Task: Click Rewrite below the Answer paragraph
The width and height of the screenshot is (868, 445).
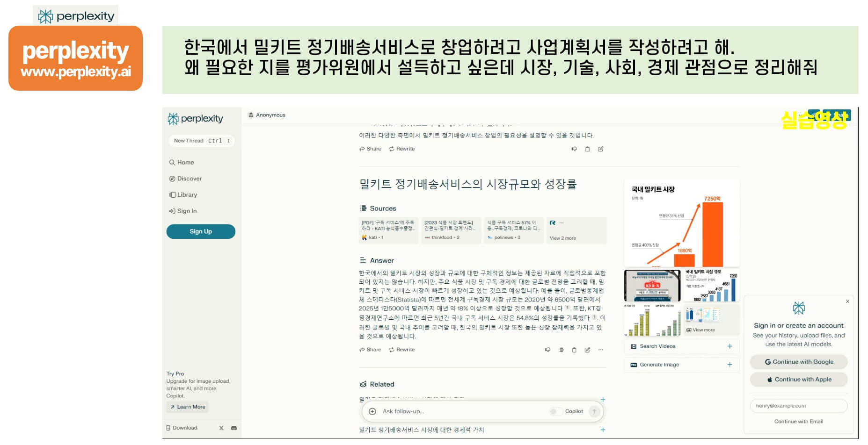Action: coord(402,350)
